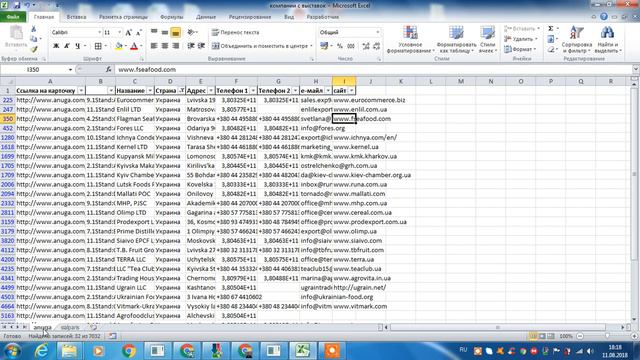Open filter dropdown for сайт column

[x=351, y=90]
